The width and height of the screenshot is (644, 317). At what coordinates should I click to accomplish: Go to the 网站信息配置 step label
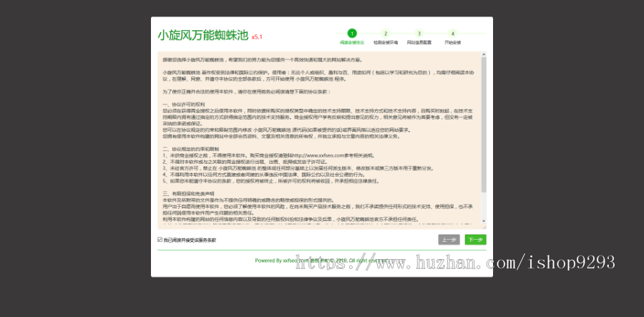(419, 42)
